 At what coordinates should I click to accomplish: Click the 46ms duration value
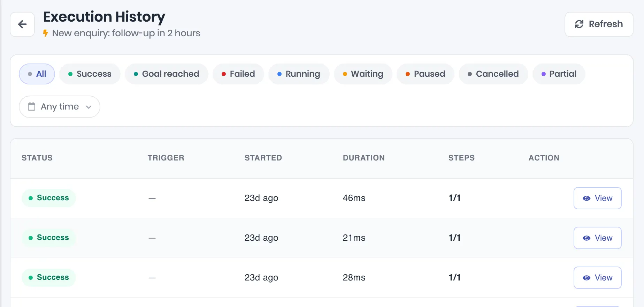[354, 198]
